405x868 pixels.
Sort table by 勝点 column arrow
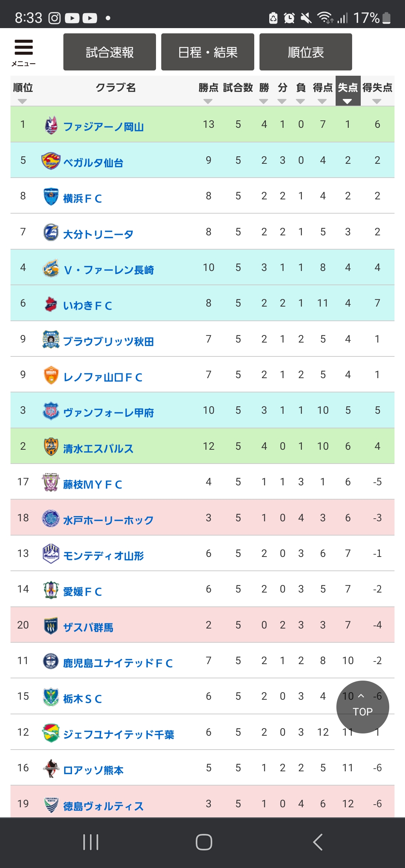[x=208, y=101]
